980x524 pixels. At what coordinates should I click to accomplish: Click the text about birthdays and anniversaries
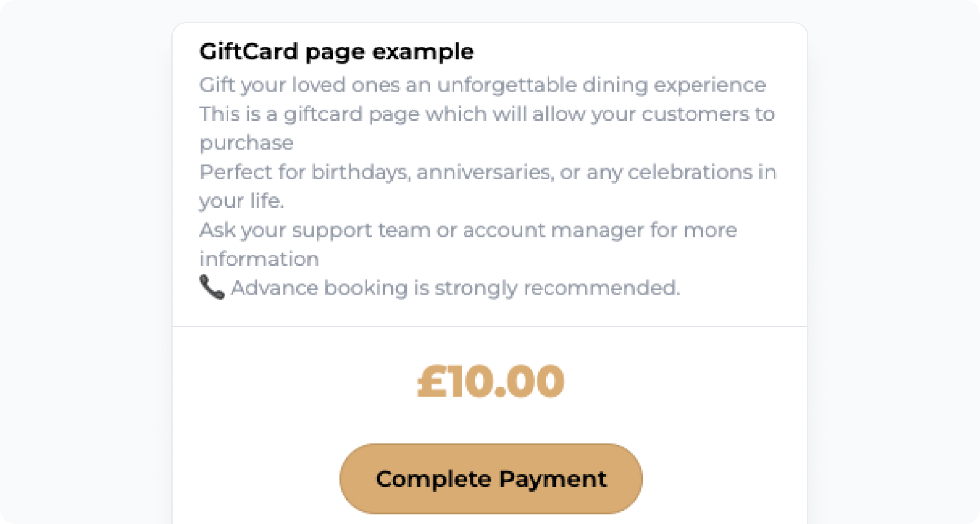(488, 186)
